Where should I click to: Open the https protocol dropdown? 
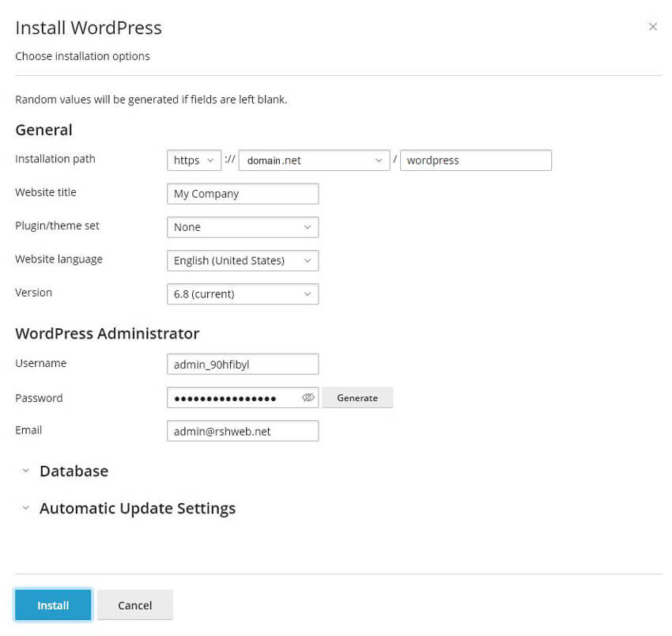pyautogui.click(x=194, y=160)
